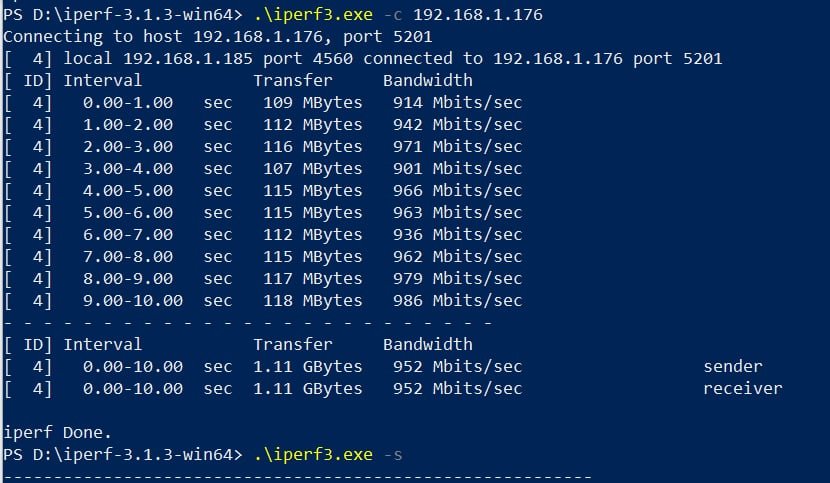Click the 118 MBytes transfer value
830x483 pixels.
click(307, 300)
